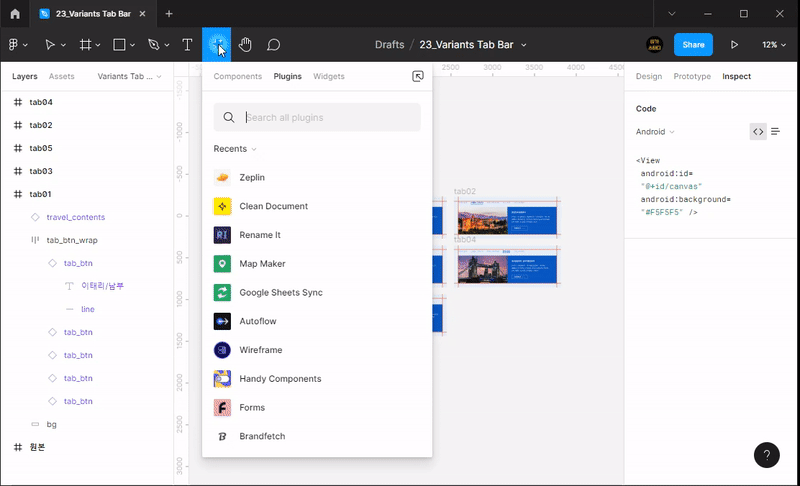
Task: Expand the Frame tools dropdown arrow
Action: (x=98, y=45)
